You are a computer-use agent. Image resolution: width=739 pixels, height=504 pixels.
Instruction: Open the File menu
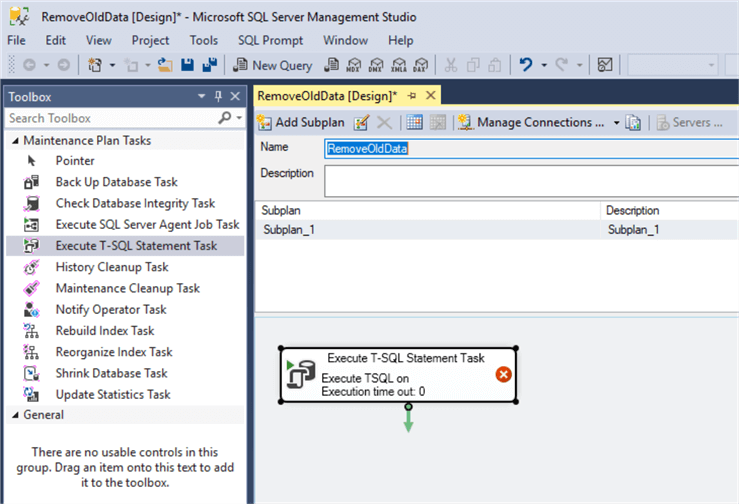(16, 41)
